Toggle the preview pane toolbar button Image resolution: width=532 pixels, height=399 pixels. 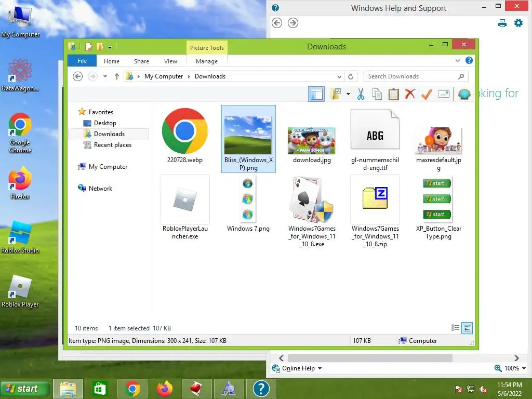(x=316, y=94)
